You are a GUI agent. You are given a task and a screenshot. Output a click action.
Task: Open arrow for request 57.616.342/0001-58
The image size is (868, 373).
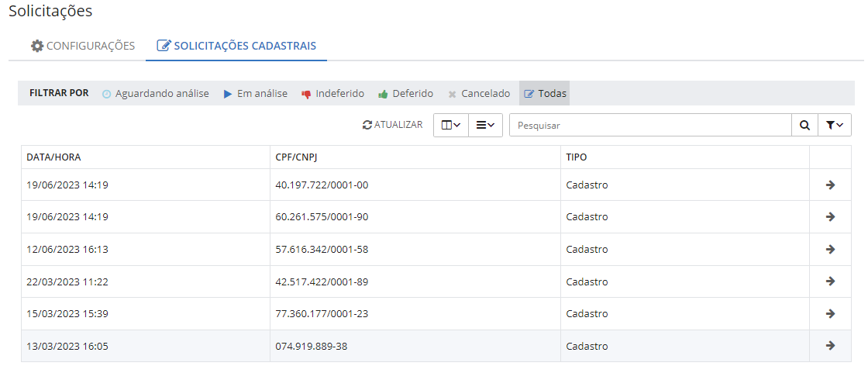point(830,249)
